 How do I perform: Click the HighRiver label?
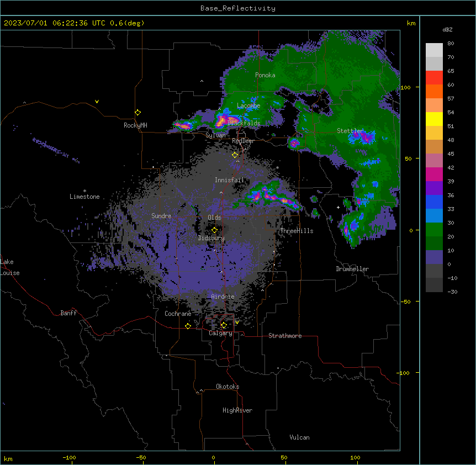(x=237, y=410)
